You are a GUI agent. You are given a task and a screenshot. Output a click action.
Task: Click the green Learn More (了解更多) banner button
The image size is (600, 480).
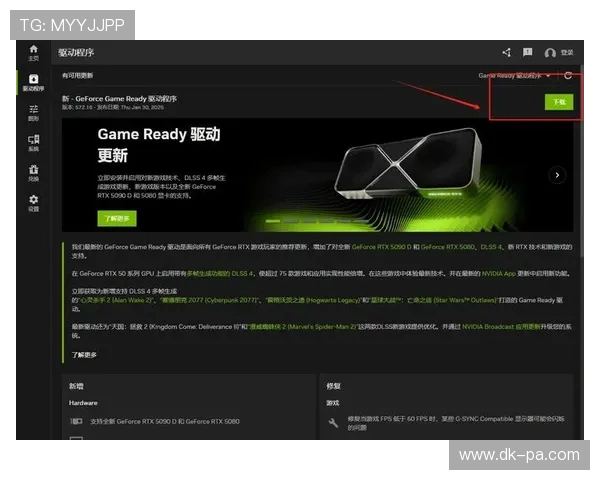pos(117,218)
